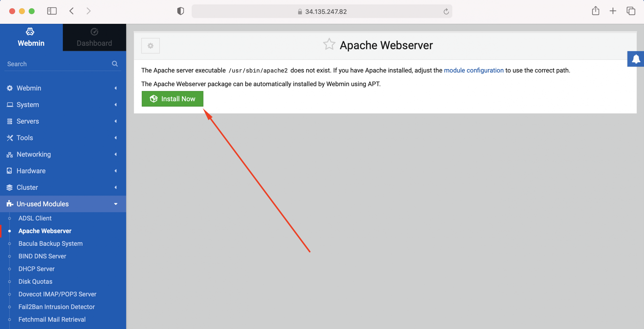Expand the Servers menu category
Image resolution: width=644 pixels, height=329 pixels.
pyautogui.click(x=63, y=121)
